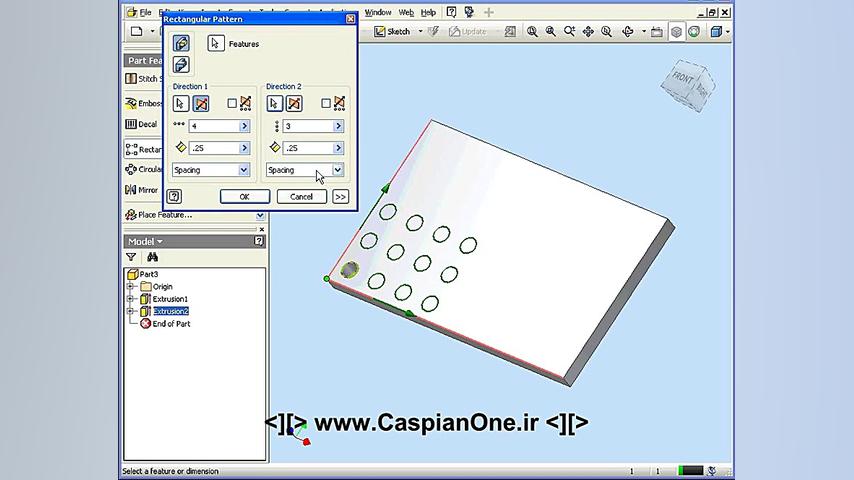The height and width of the screenshot is (480, 854).
Task: Select the Place Feature tool
Action: (x=158, y=215)
